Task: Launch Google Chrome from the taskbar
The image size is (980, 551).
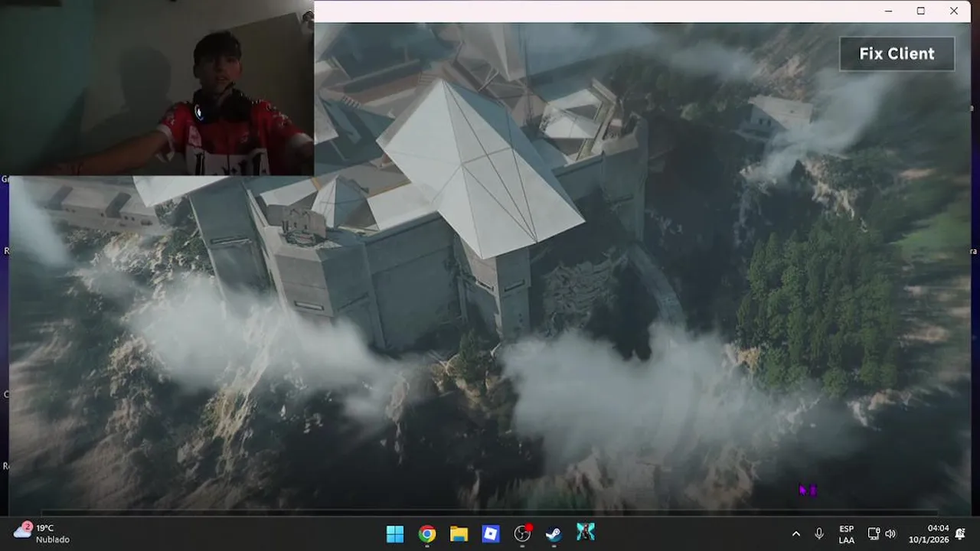Action: [427, 534]
